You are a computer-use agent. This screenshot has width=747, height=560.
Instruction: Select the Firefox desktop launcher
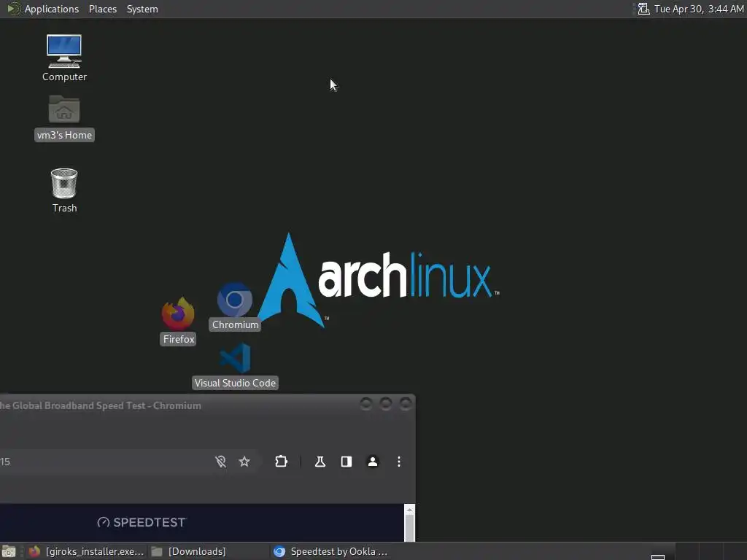click(x=178, y=322)
